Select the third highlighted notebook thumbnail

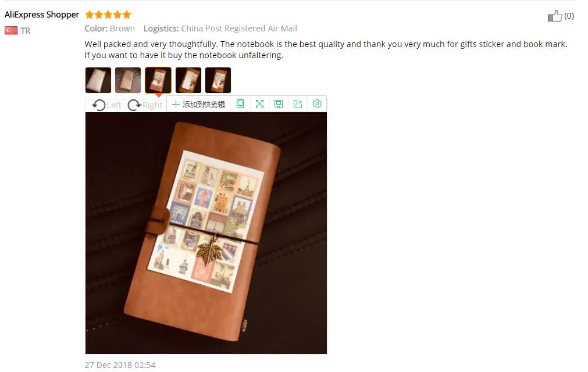click(158, 80)
